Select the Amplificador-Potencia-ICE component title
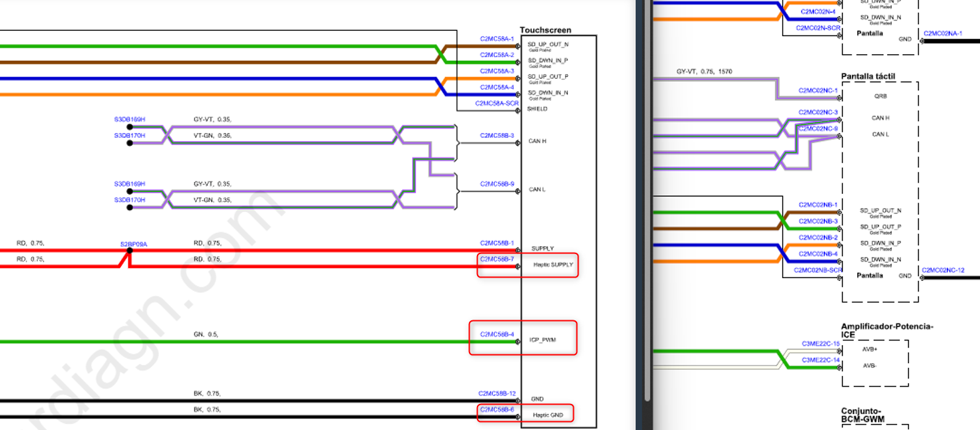Screen dimensions: 980x430 pyautogui.click(x=886, y=330)
